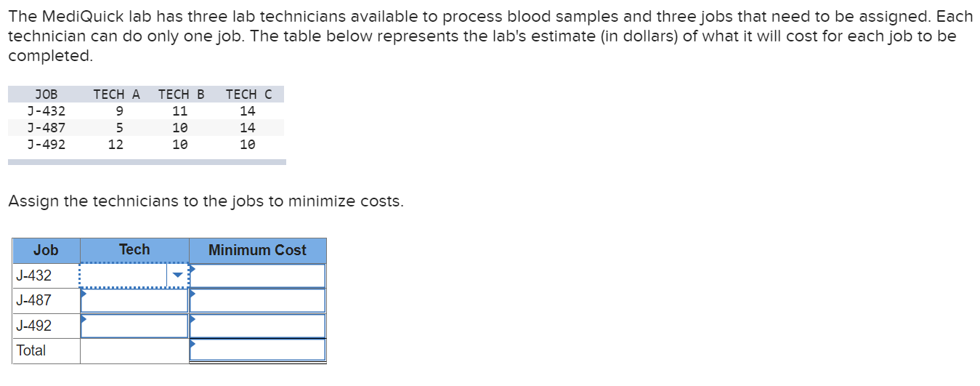The height and width of the screenshot is (386, 980).
Task: Click the Total row label
Action: [x=31, y=350]
